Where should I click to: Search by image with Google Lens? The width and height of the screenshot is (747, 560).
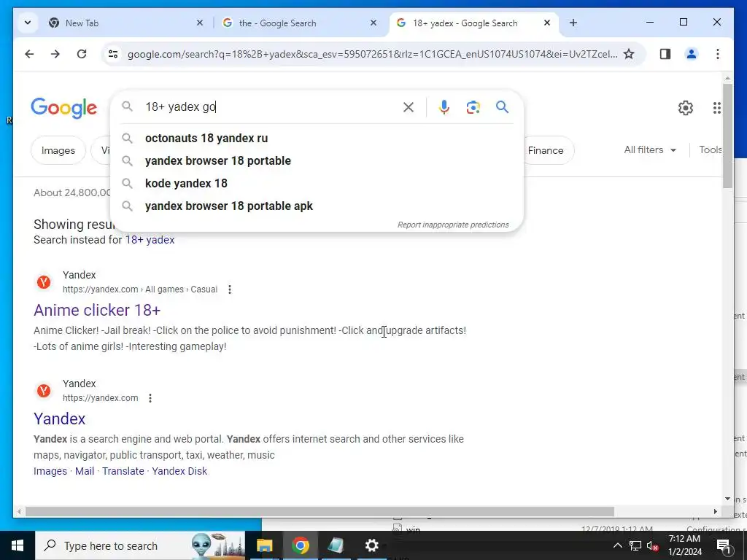(x=473, y=107)
